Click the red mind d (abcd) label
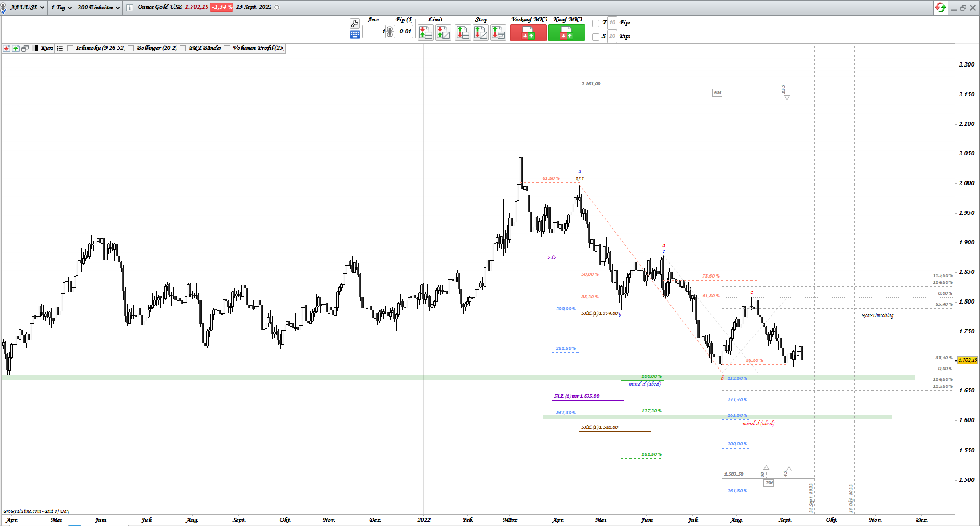Image resolution: width=980 pixels, height=526 pixels. click(758, 424)
